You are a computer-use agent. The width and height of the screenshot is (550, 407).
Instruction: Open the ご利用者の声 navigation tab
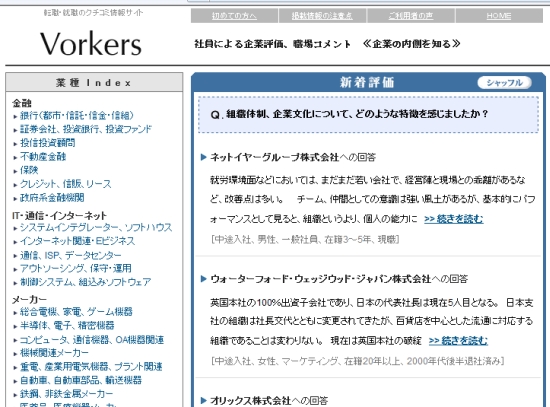(411, 16)
